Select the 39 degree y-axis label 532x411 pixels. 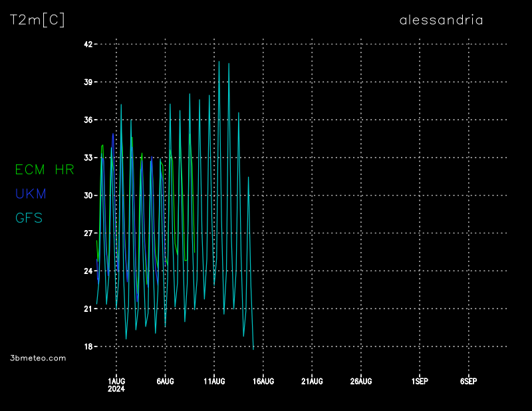click(86, 82)
